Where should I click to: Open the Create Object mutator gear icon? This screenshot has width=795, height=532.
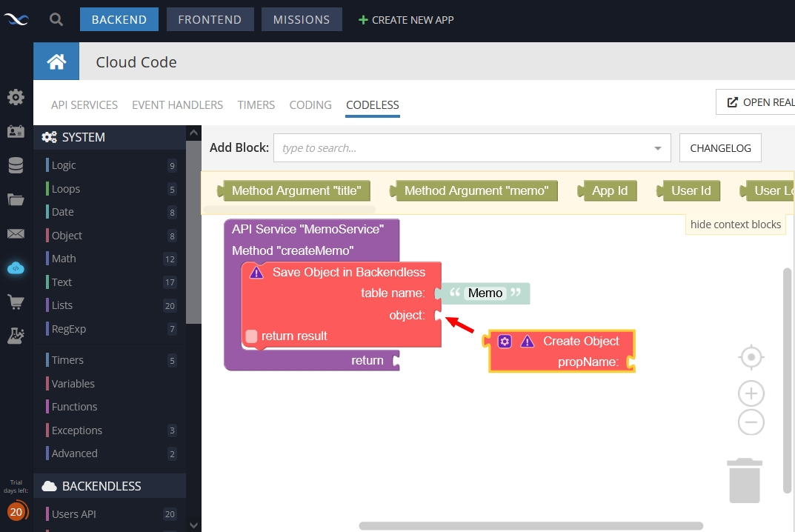[x=505, y=342]
